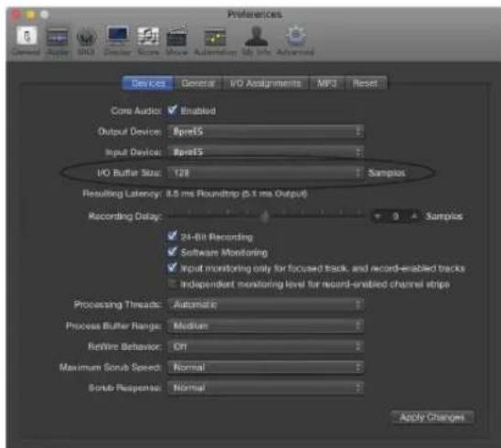The height and width of the screenshot is (448, 501).
Task: Open the General preferences pane icon
Action: (x=27, y=40)
